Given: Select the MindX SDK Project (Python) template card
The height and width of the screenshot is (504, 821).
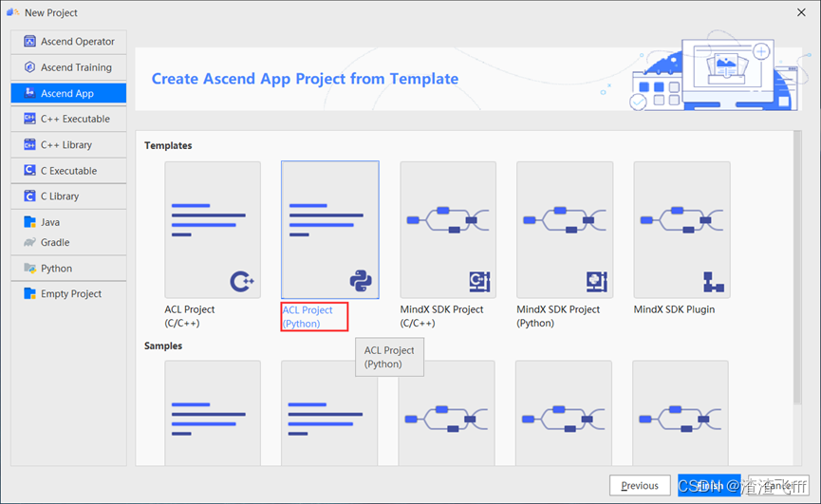Looking at the screenshot, I should point(565,230).
